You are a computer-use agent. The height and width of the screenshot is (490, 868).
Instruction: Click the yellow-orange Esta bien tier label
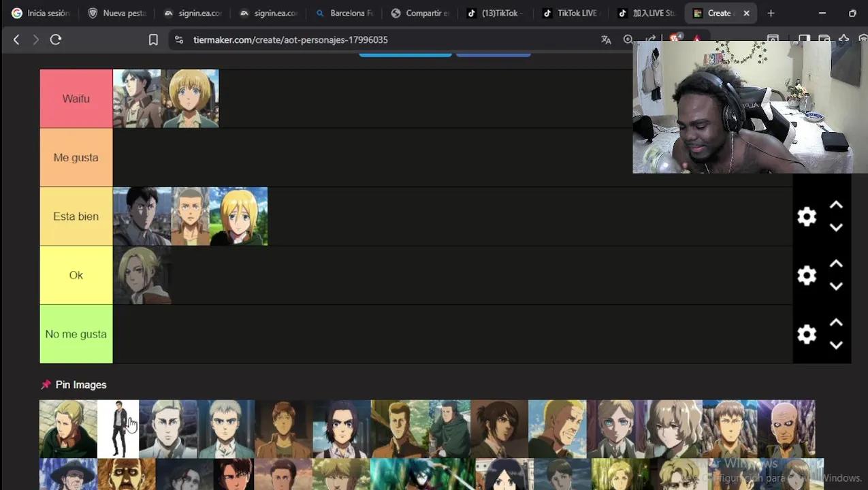pos(76,216)
